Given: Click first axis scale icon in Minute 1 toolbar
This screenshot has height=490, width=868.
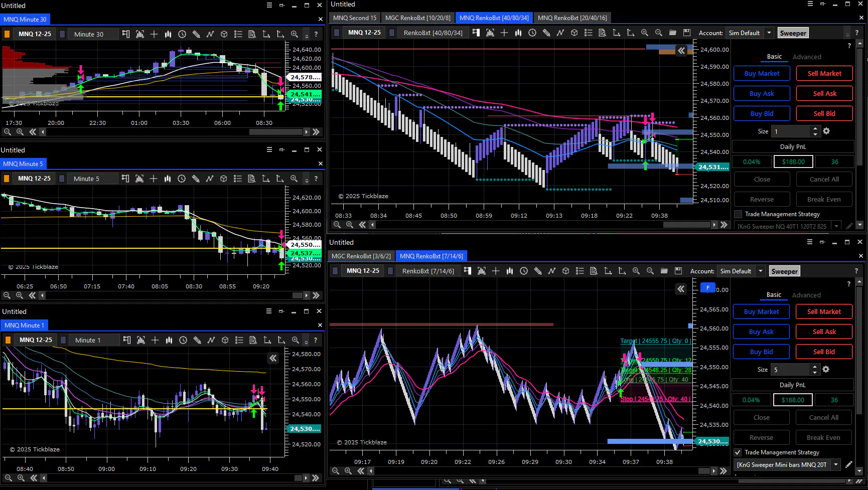Looking at the screenshot, I should (x=267, y=340).
